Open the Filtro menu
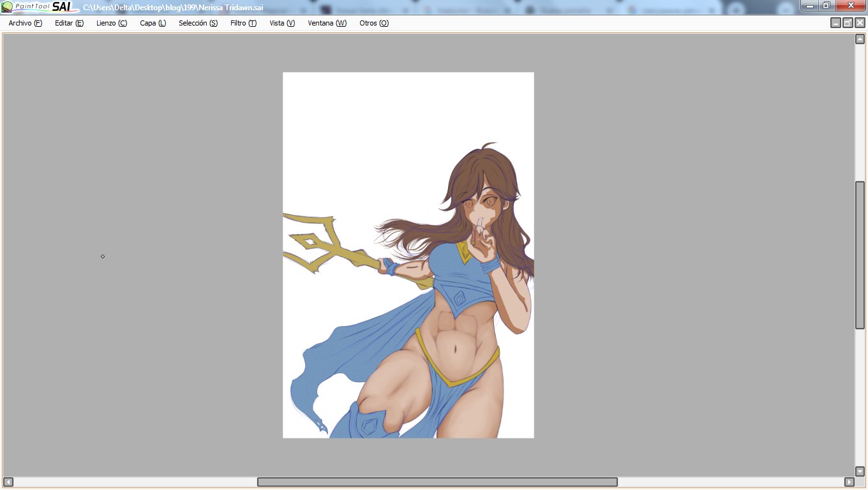Viewport: 868px width, 490px height. (x=243, y=23)
